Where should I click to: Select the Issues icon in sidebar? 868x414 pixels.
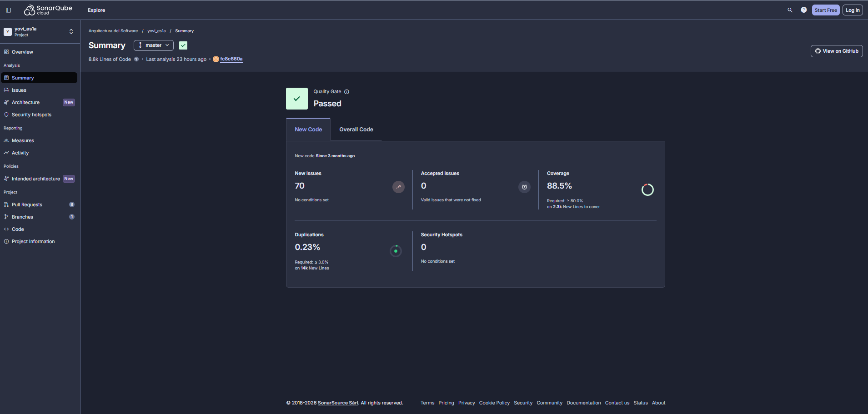5,90
